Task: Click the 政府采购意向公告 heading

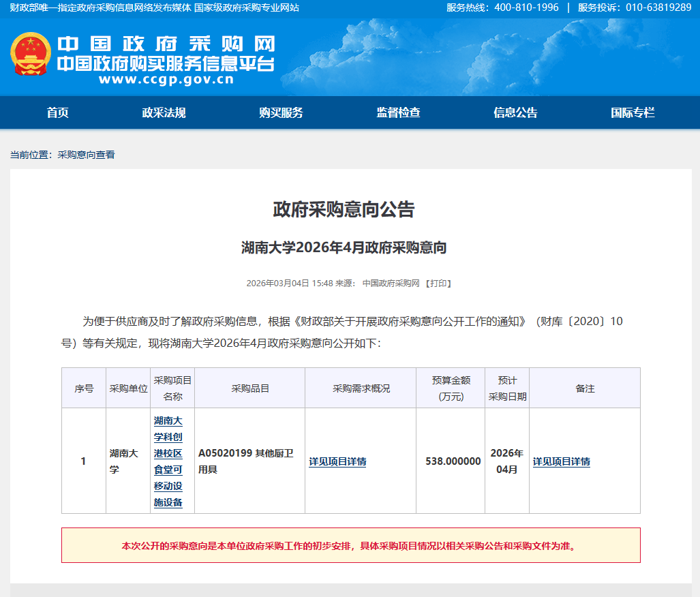Action: [344, 209]
